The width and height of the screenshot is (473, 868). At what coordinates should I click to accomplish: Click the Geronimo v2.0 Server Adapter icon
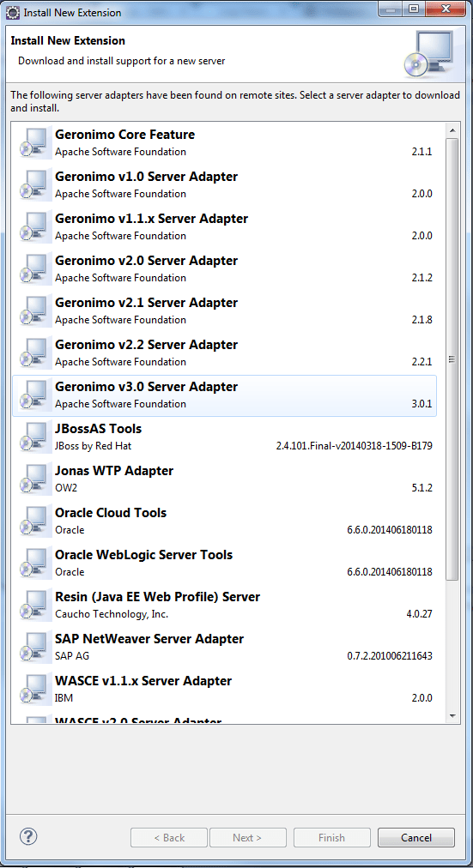pos(34,269)
